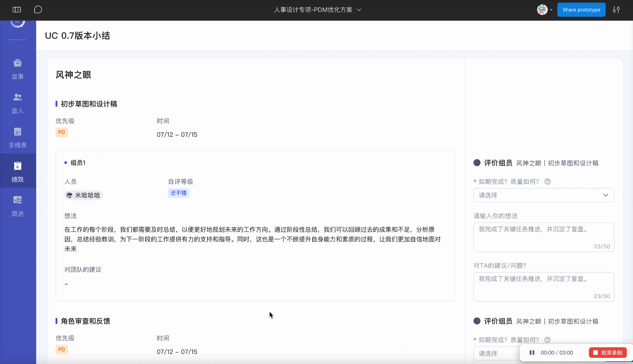
Task: Open the second 请选择 select box at bottom
Action: (496, 353)
